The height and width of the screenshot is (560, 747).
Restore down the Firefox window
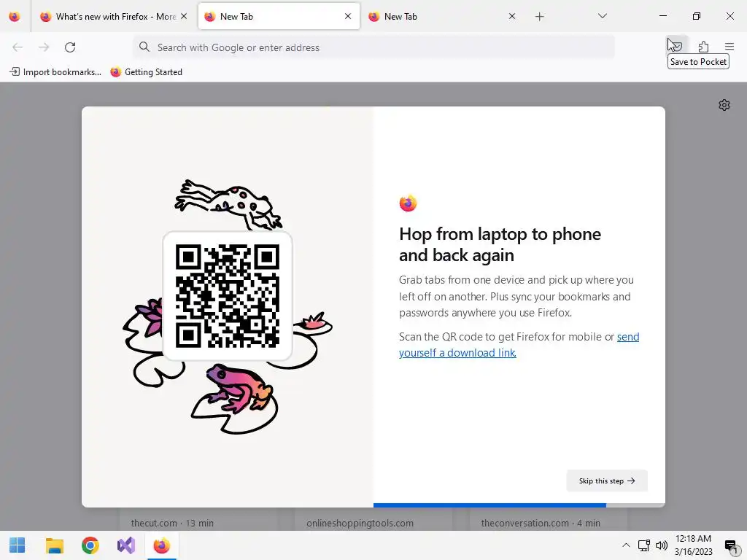coord(697,16)
